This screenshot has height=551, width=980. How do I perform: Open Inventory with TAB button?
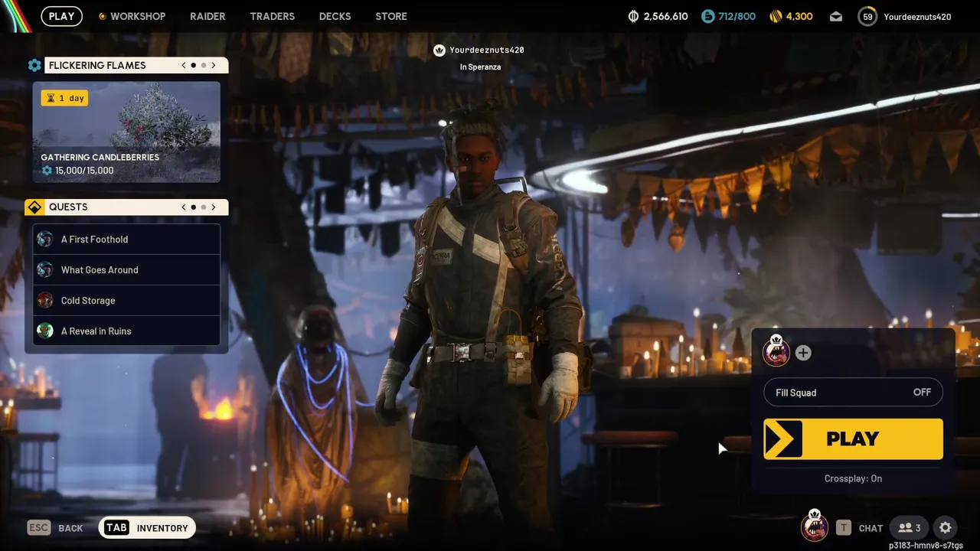tap(147, 528)
